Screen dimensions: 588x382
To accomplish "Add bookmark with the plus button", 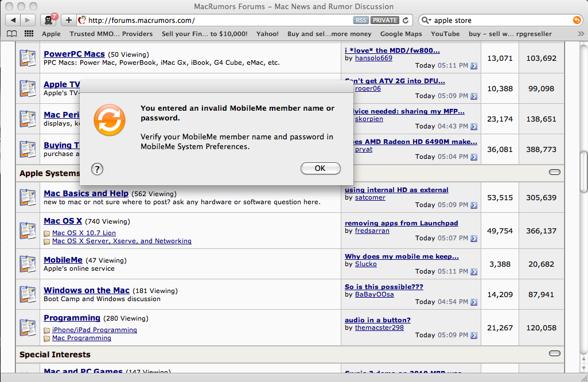I will (69, 20).
